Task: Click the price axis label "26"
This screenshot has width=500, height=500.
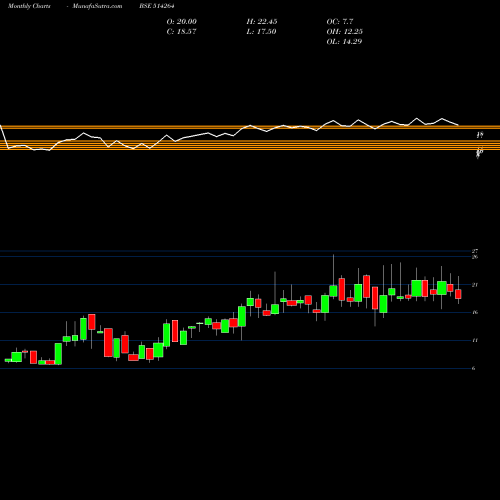Action: (475, 257)
